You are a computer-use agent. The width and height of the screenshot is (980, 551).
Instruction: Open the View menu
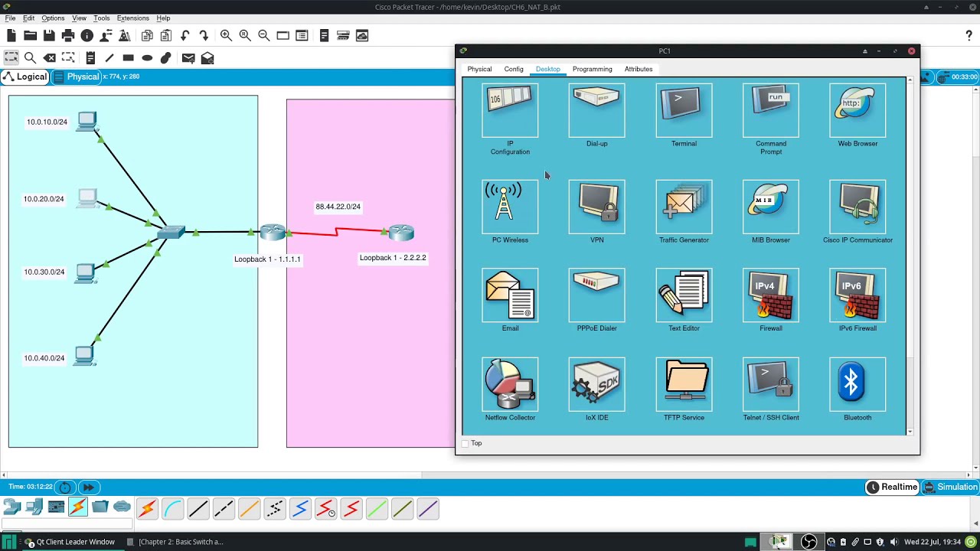[79, 18]
